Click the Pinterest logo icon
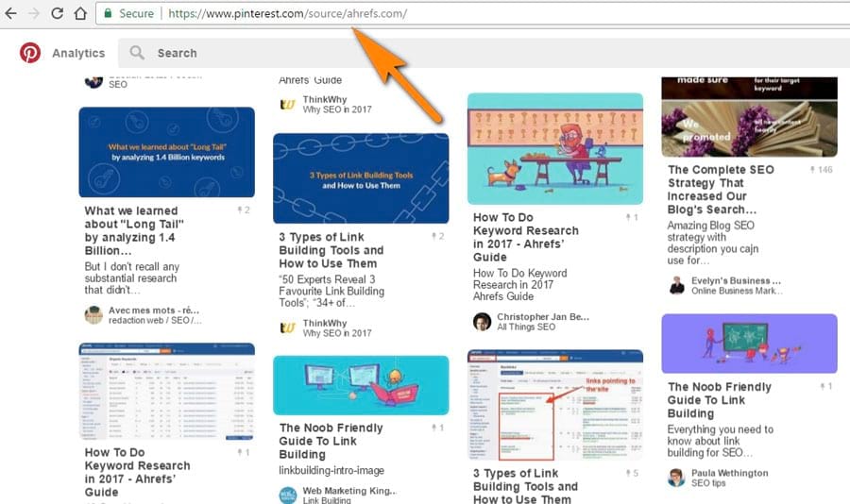The height and width of the screenshot is (504, 850). 30,53
